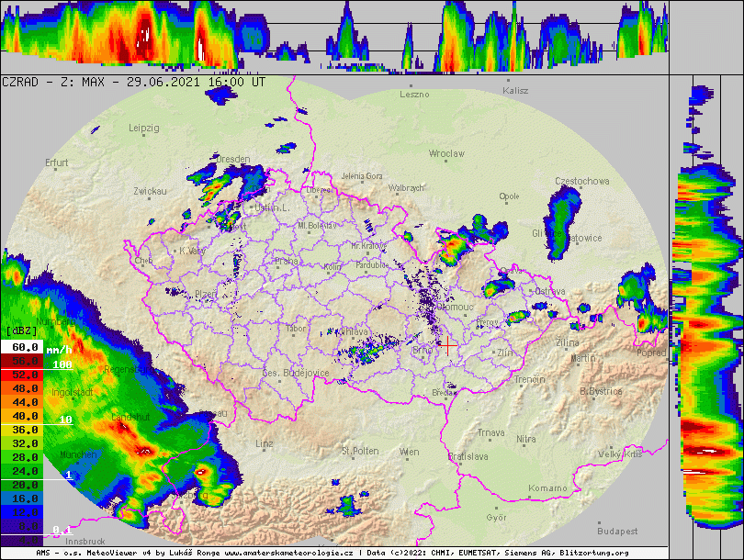The height and width of the screenshot is (560, 744).
Task: Select the 16.0 dBZ blue legend swatch
Action: [21, 498]
